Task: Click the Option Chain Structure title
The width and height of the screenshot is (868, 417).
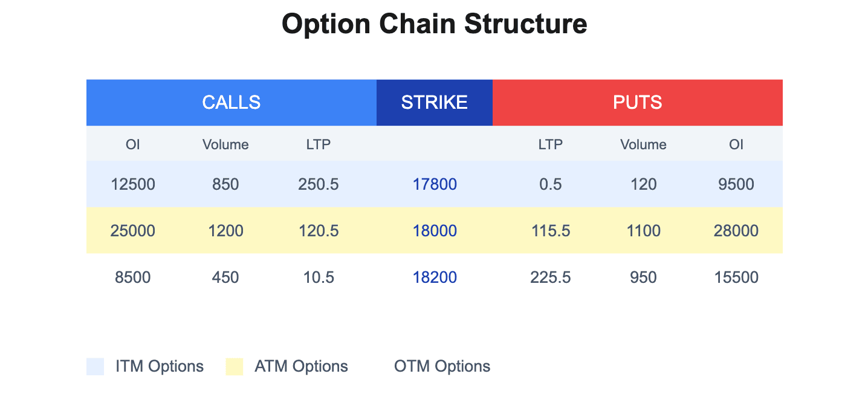Action: (x=434, y=24)
